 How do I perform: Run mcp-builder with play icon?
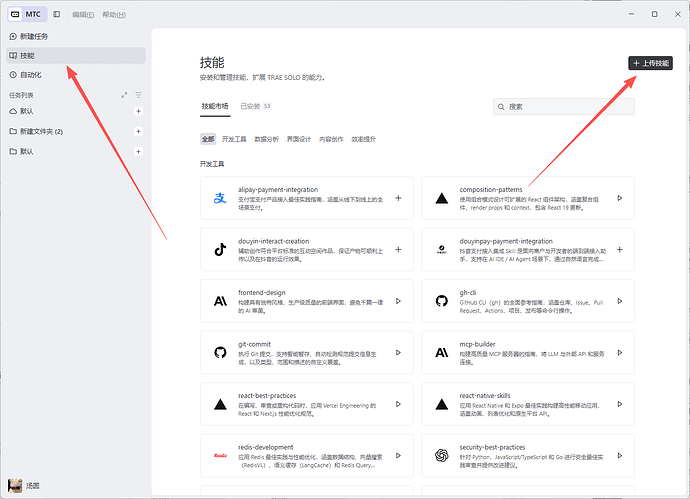620,352
